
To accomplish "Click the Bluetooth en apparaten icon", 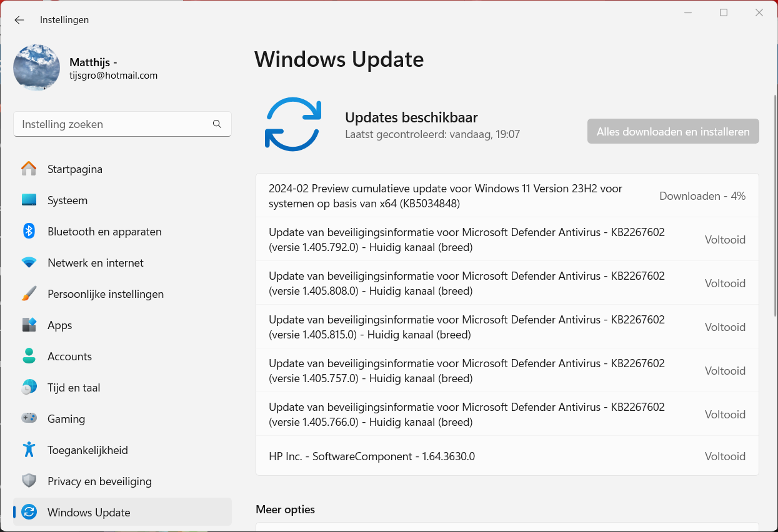I will [x=29, y=232].
